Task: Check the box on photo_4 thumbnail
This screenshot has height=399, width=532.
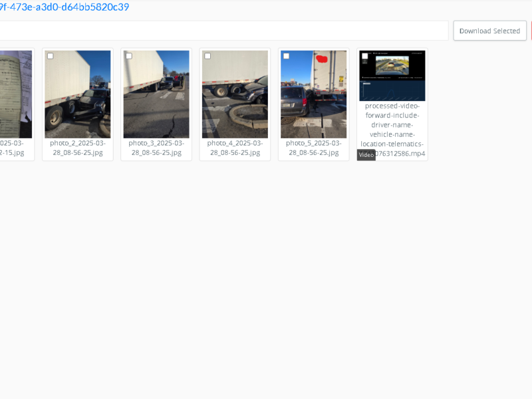Action: [207, 56]
